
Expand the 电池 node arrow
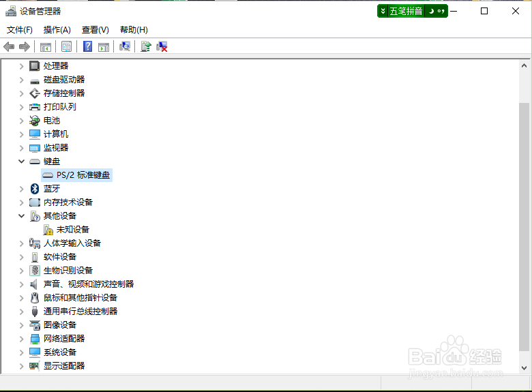(21, 121)
